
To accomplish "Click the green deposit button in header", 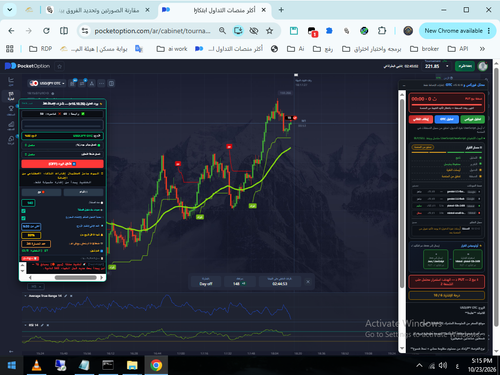I will tap(465, 66).
